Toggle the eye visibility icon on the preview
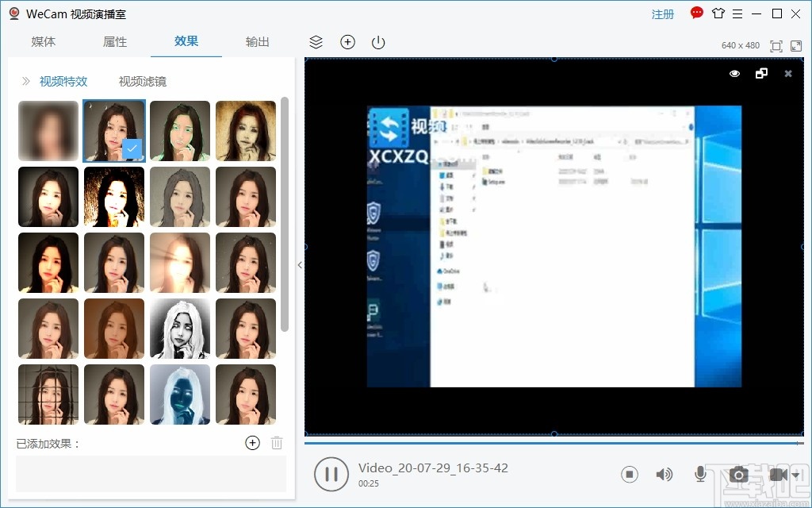Image resolution: width=812 pixels, height=508 pixels. (733, 73)
